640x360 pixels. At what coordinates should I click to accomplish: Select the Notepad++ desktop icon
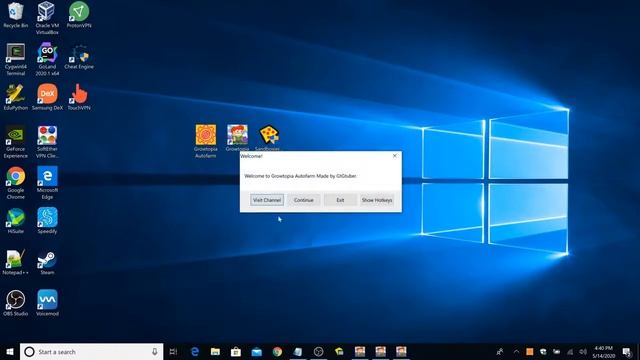tap(16, 262)
